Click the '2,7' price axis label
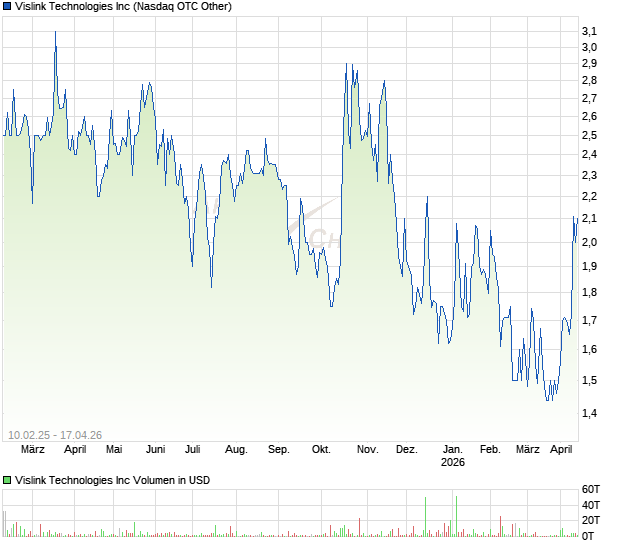 [x=589, y=98]
